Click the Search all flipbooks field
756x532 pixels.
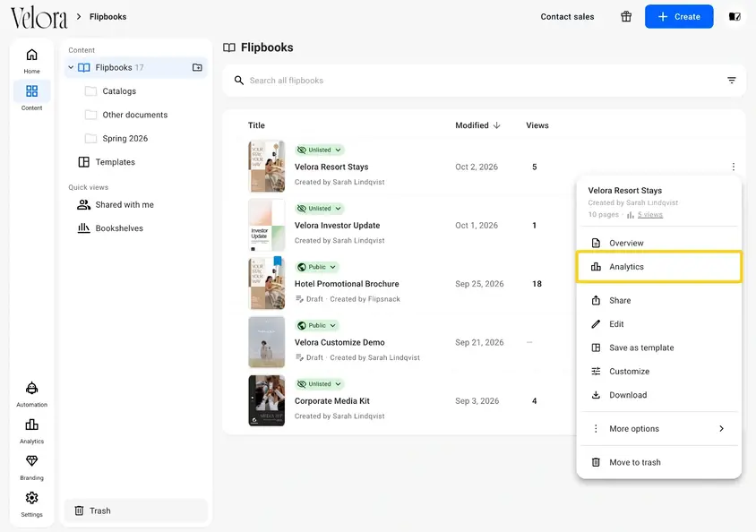(484, 81)
